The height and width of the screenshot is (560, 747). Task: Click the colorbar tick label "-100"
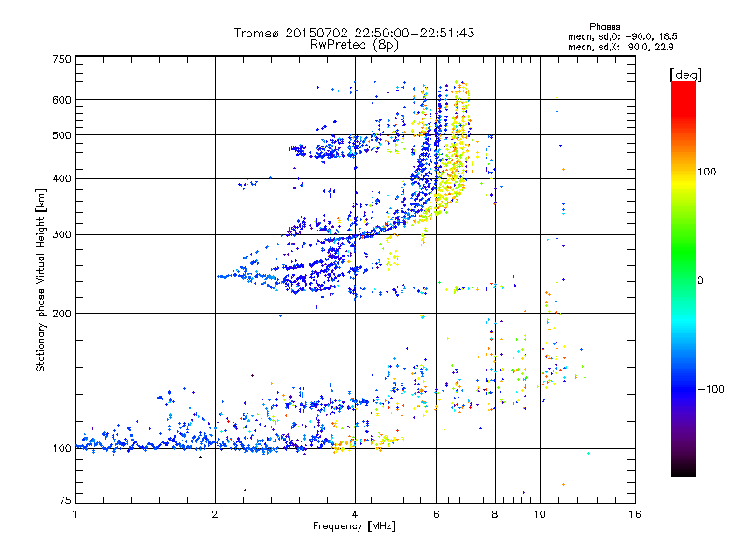[x=711, y=389]
